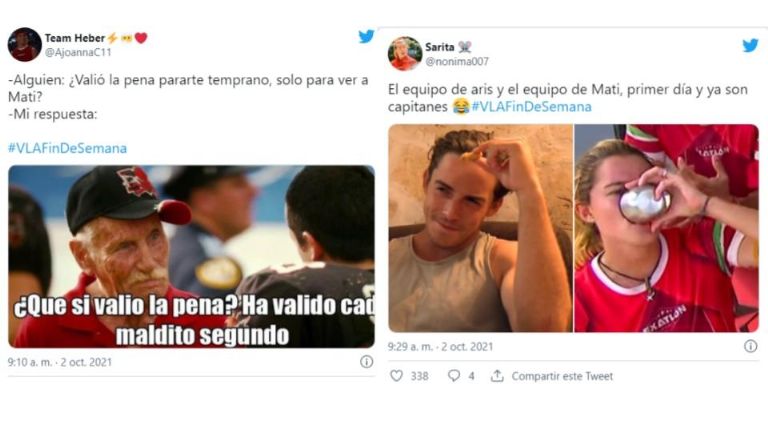Open replies via comment bubble icon
The height and width of the screenshot is (432, 768).
[x=454, y=376]
